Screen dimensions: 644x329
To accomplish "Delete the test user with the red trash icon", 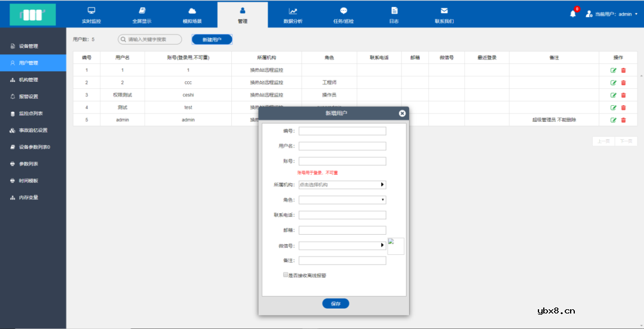I will (624, 107).
